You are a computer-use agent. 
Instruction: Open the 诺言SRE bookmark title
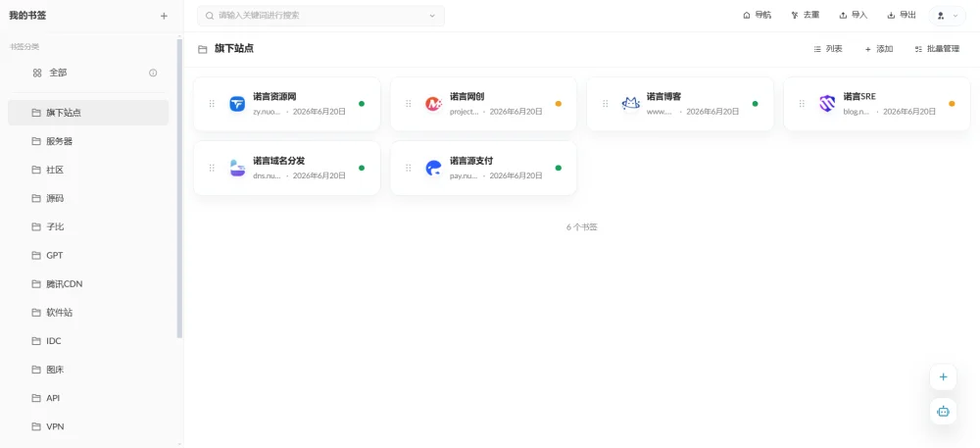[x=860, y=97]
